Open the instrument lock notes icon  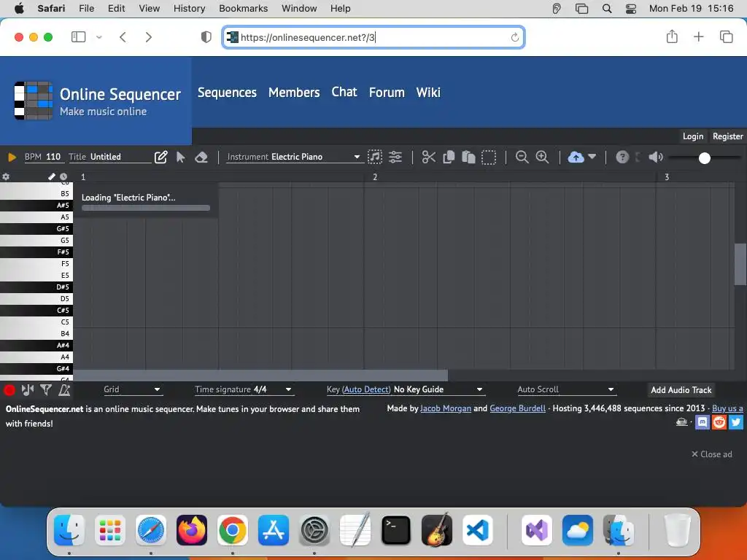click(x=375, y=157)
